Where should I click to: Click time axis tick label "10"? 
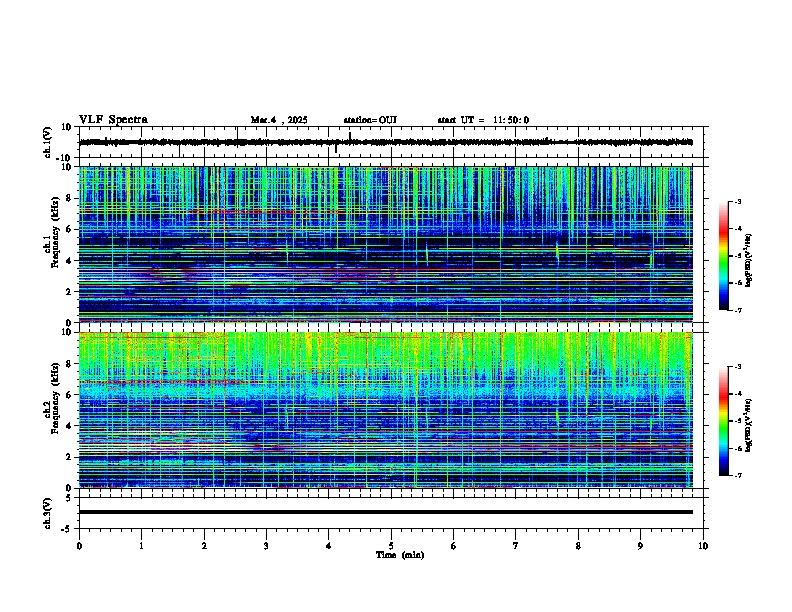703,546
